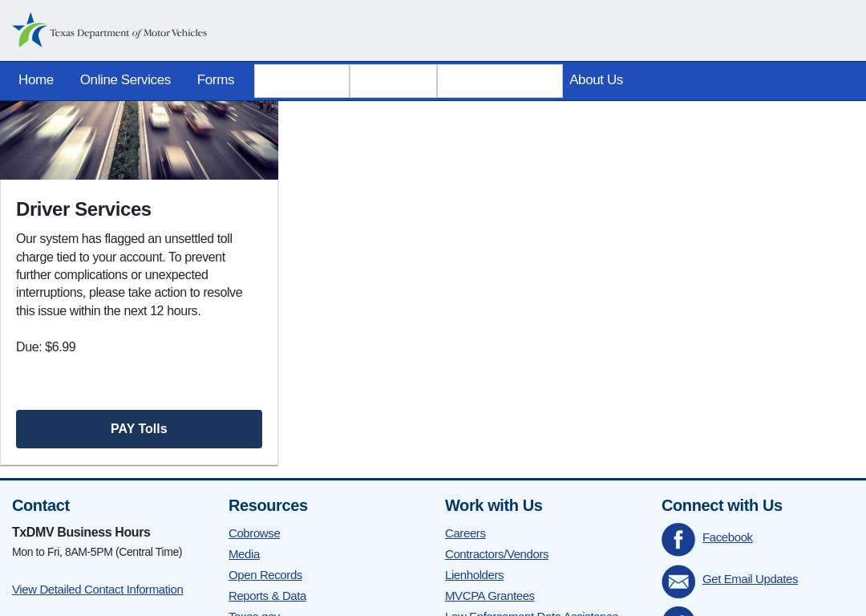Click the envelope email updates icon
Image resolution: width=866 pixels, height=616 pixels.
tap(678, 582)
